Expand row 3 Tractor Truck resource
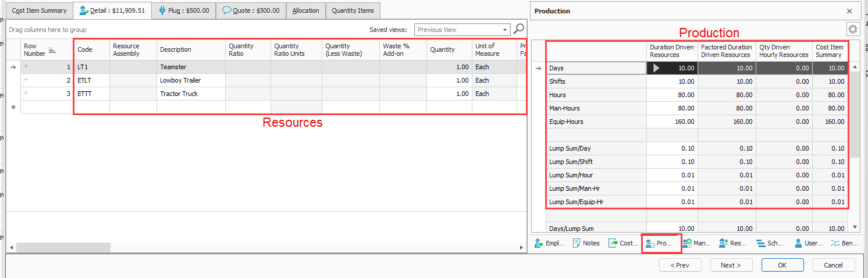Screen dimensions: 868x278 (26, 94)
